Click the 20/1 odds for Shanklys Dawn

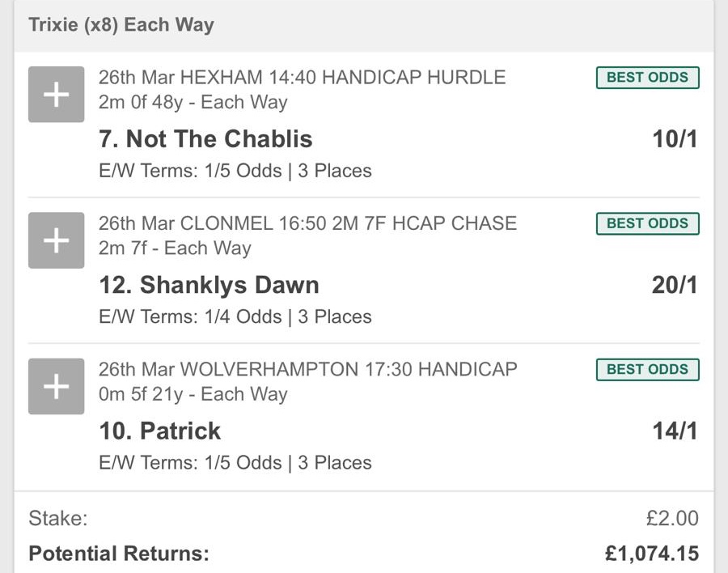[675, 285]
